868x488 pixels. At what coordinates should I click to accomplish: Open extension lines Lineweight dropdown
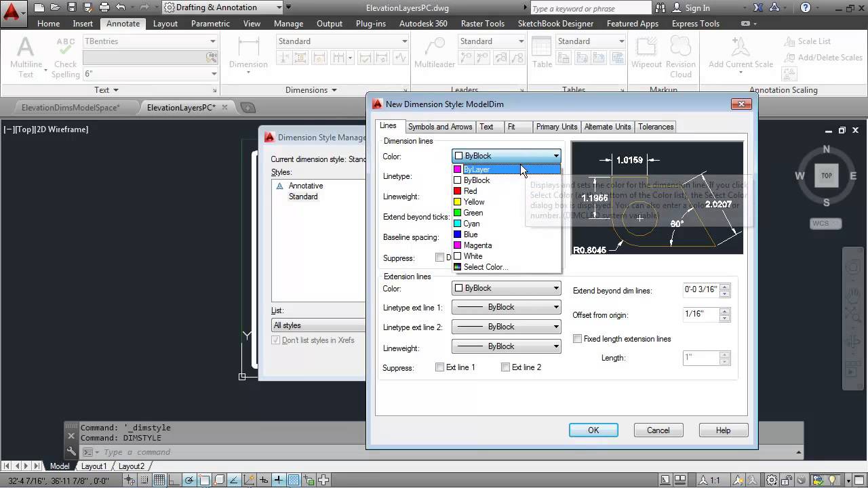pyautogui.click(x=507, y=346)
